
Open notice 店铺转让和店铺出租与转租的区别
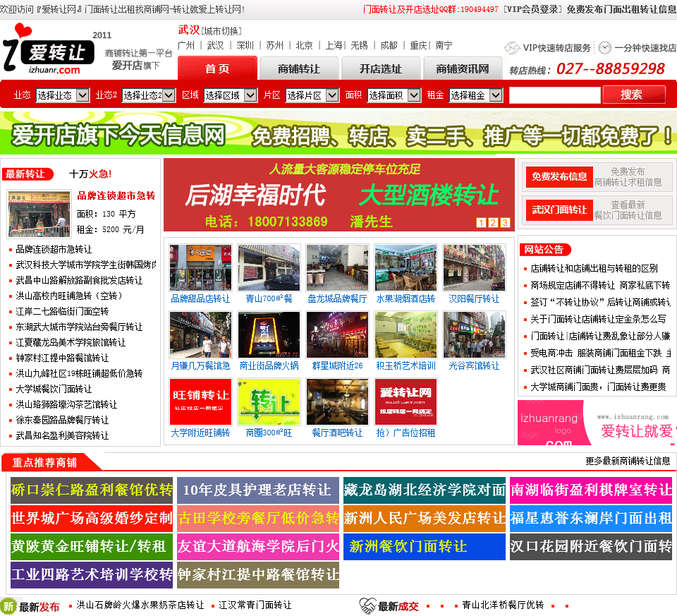click(594, 268)
